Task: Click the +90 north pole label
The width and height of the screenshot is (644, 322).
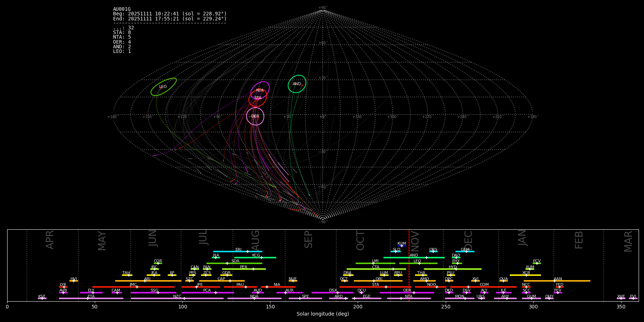Action: click(322, 8)
